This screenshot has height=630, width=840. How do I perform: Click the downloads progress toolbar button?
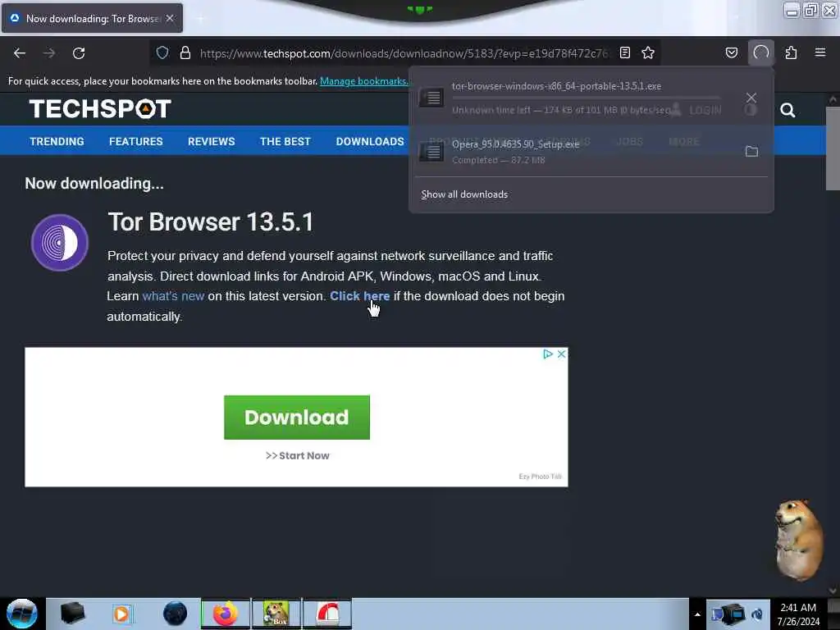click(x=760, y=52)
